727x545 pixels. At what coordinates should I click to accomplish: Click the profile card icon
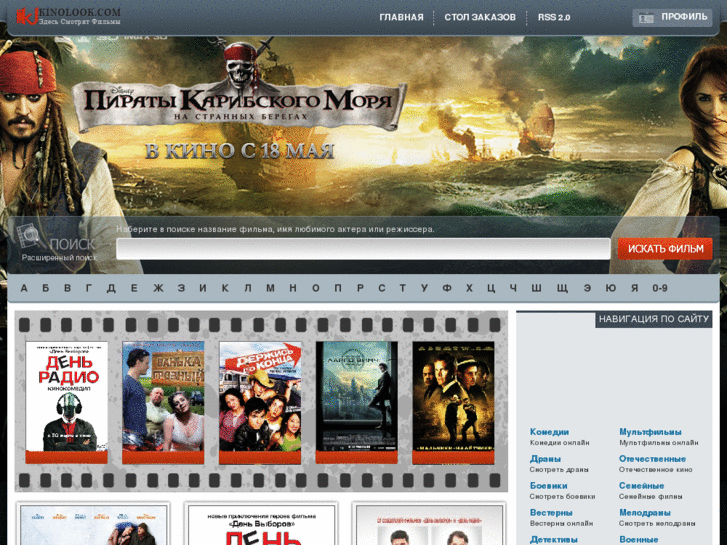pyautogui.click(x=646, y=18)
